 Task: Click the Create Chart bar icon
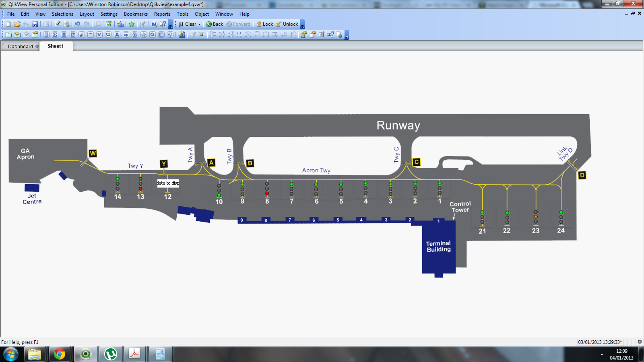click(x=82, y=35)
